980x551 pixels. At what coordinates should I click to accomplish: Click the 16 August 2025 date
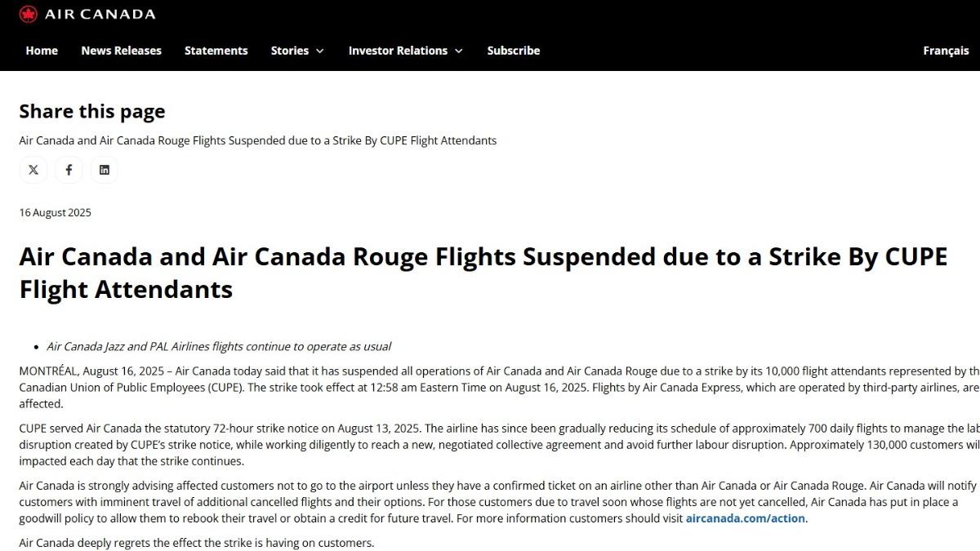pyautogui.click(x=56, y=212)
